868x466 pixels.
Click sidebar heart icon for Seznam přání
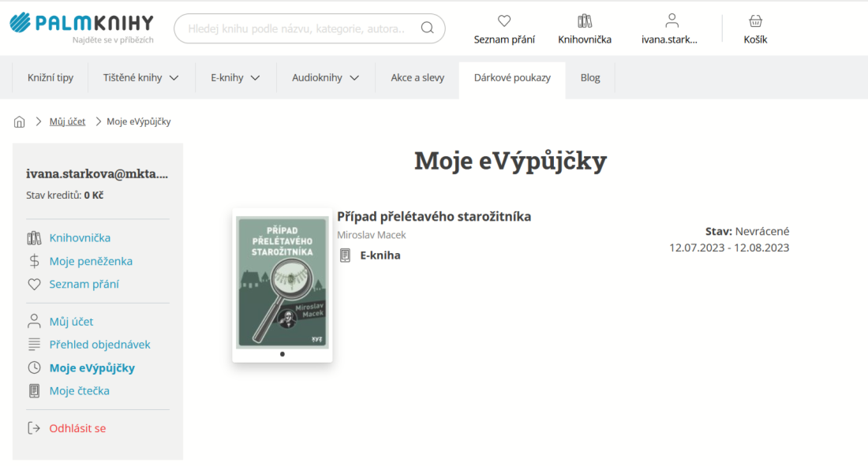pyautogui.click(x=34, y=284)
